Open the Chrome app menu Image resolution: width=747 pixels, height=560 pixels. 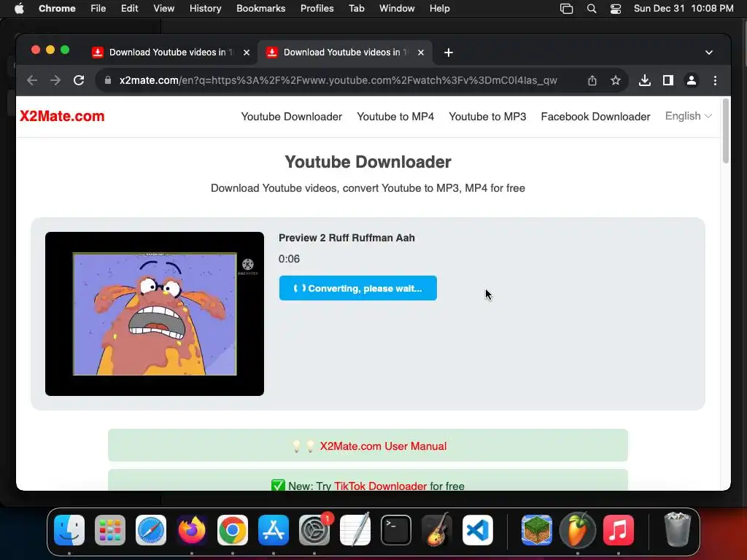57,9
